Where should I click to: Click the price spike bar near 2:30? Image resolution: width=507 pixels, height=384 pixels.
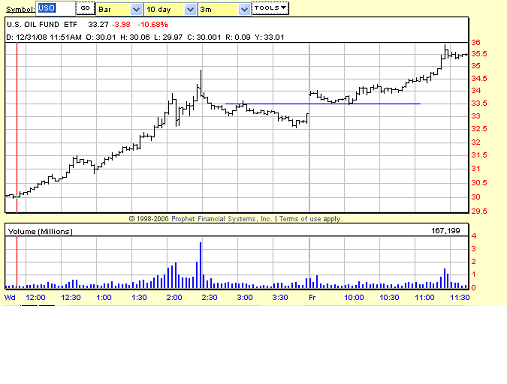(x=201, y=83)
